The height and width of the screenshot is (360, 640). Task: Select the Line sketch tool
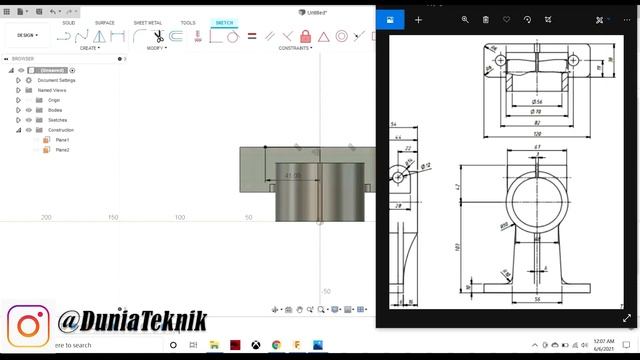tap(63, 37)
